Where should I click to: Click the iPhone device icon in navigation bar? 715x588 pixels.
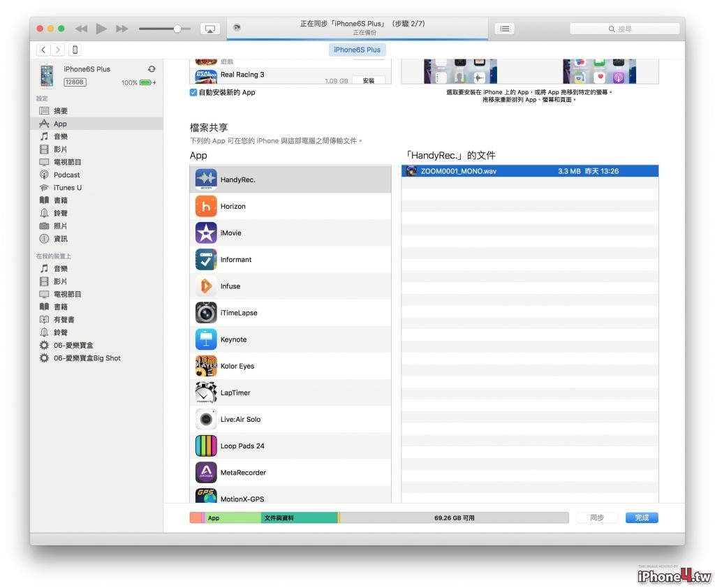[x=75, y=50]
